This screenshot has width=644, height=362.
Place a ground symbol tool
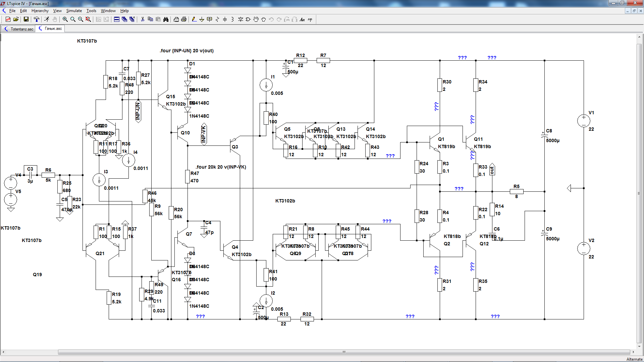coord(202,19)
